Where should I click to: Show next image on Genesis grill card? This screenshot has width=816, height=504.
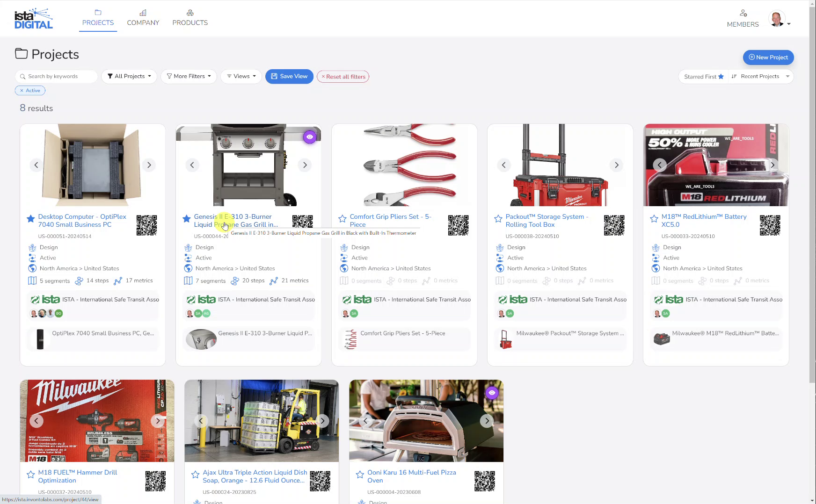tap(305, 165)
